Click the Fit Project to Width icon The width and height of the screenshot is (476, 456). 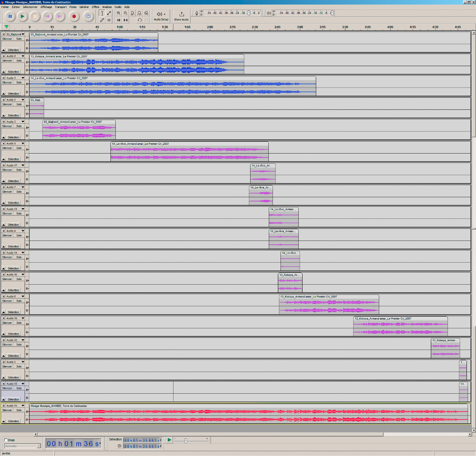(139, 13)
